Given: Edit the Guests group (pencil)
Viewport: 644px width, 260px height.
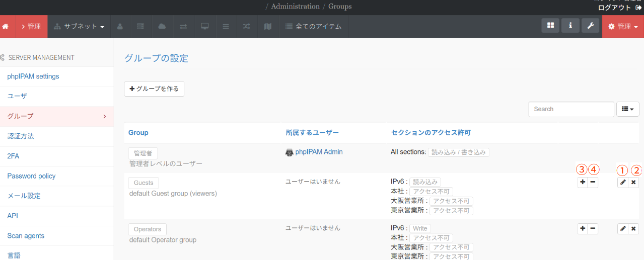Looking at the screenshot, I should pos(623,183).
